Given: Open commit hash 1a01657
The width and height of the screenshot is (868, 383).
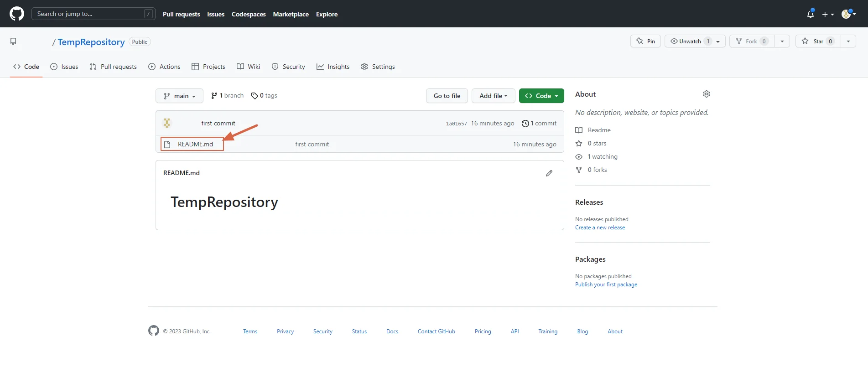Looking at the screenshot, I should coord(457,124).
